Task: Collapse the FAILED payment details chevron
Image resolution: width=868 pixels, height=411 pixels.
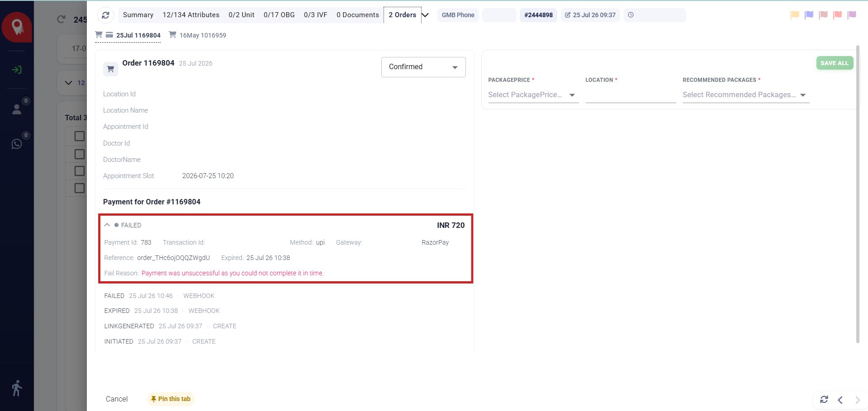Action: click(x=107, y=225)
